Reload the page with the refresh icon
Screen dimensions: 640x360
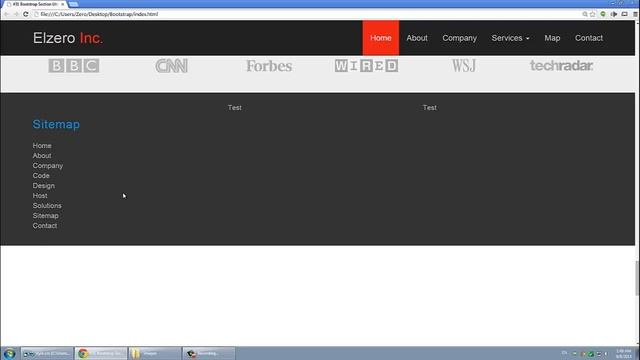[x=26, y=14]
